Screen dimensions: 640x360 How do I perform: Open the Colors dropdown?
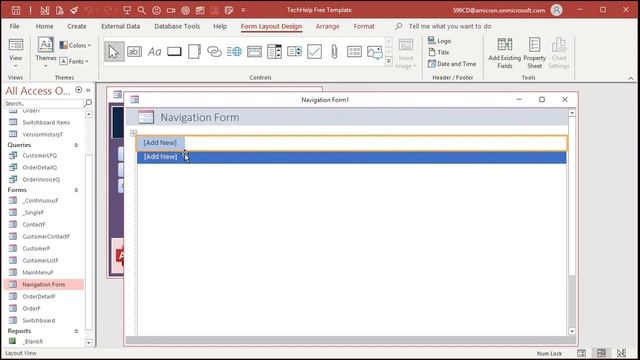(x=76, y=45)
